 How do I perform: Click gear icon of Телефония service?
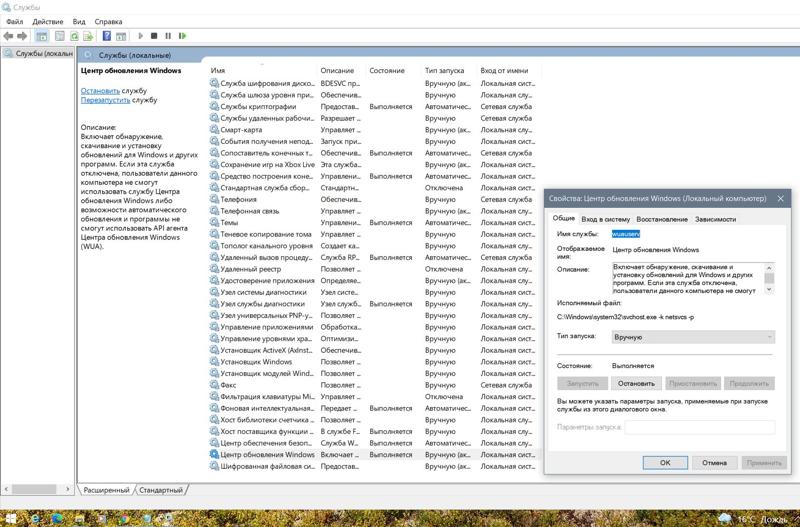tap(214, 199)
